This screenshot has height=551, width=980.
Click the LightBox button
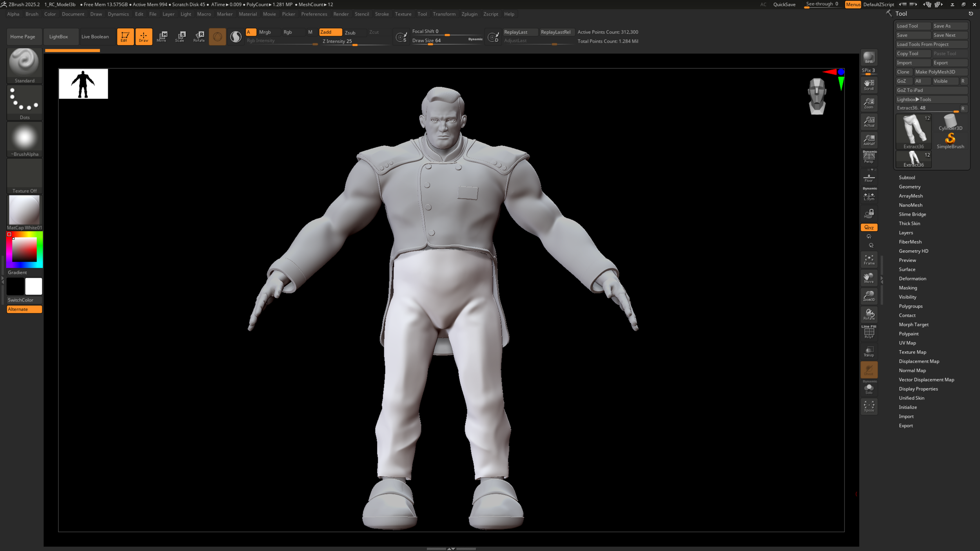click(x=58, y=36)
